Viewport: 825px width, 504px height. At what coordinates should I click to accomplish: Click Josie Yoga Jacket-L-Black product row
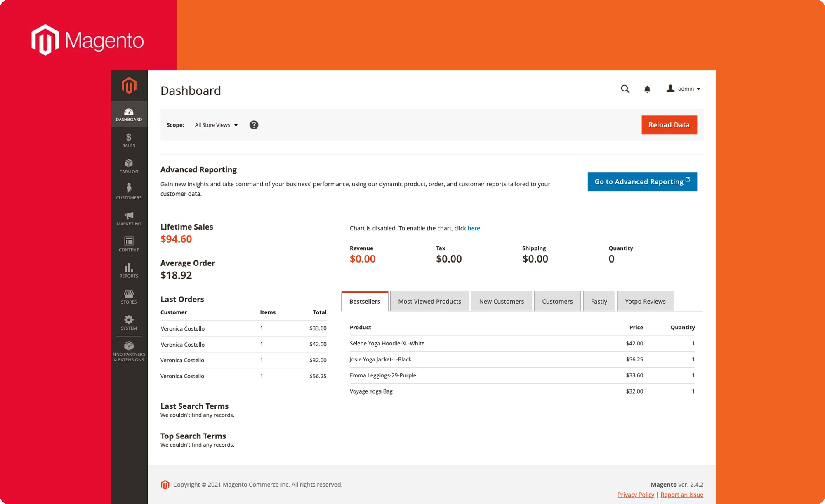pos(522,359)
